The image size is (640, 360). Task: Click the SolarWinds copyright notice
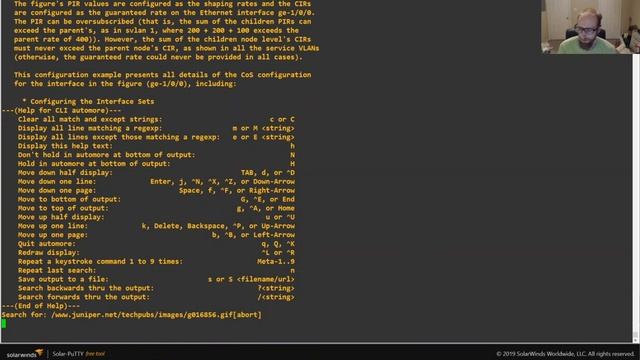[565, 354]
